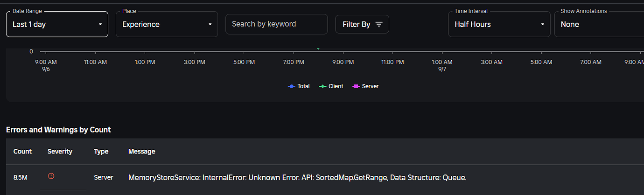This screenshot has height=195, width=644.
Task: Click the Place dropdown arrow
Action: click(x=210, y=24)
